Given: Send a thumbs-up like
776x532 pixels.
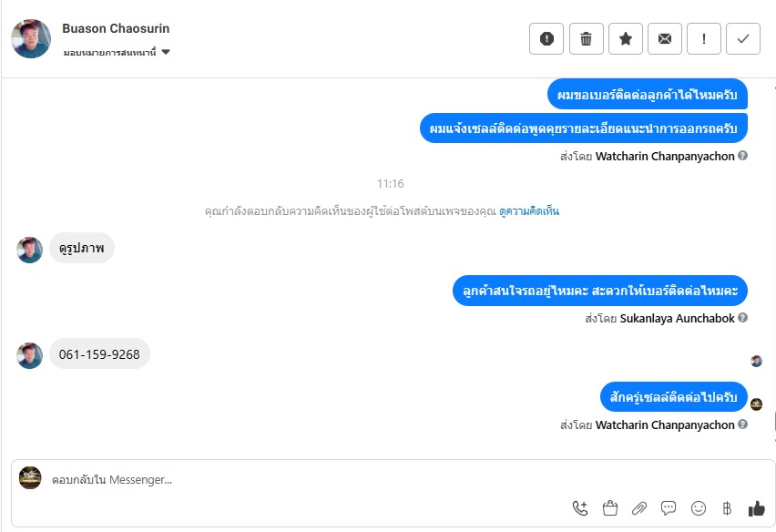Looking at the screenshot, I should 757,508.
